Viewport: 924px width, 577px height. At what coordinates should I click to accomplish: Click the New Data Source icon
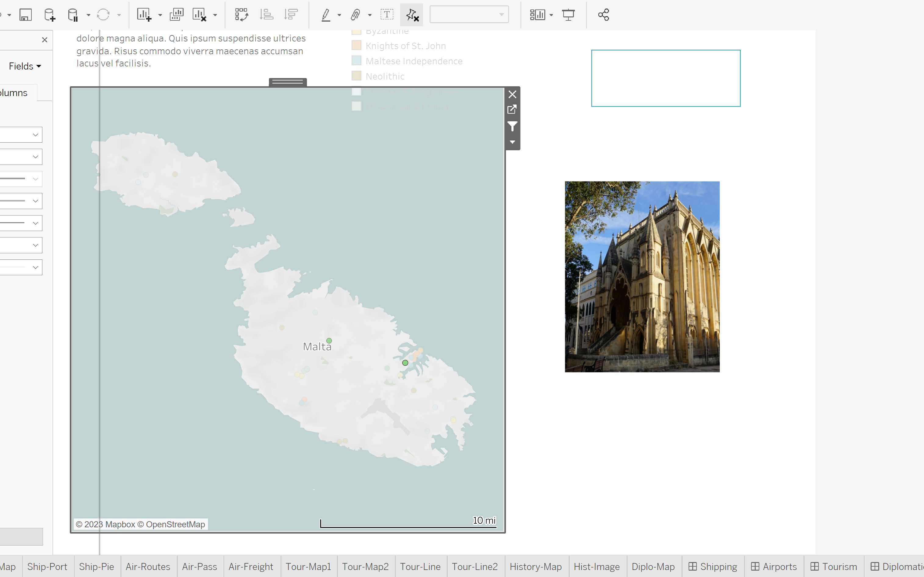point(49,15)
